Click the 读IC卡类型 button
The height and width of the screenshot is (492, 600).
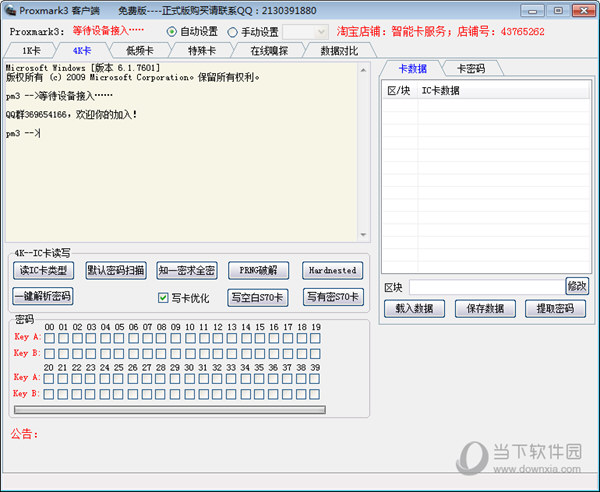point(43,270)
